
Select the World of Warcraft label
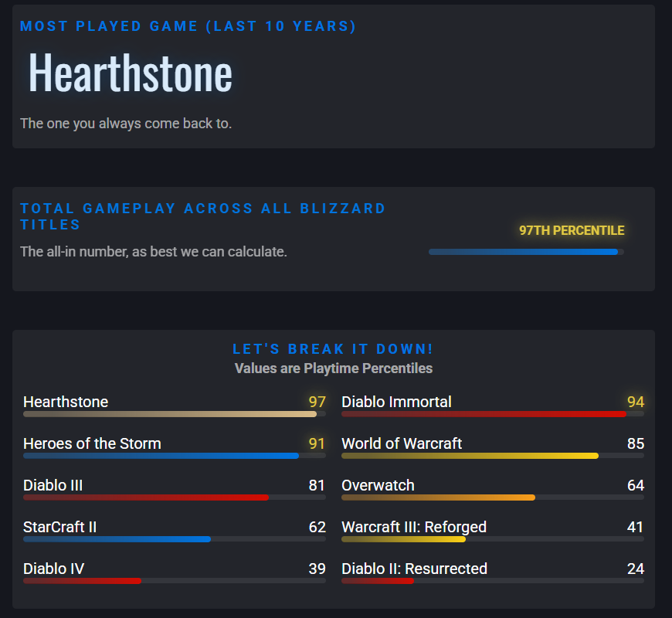tap(402, 443)
